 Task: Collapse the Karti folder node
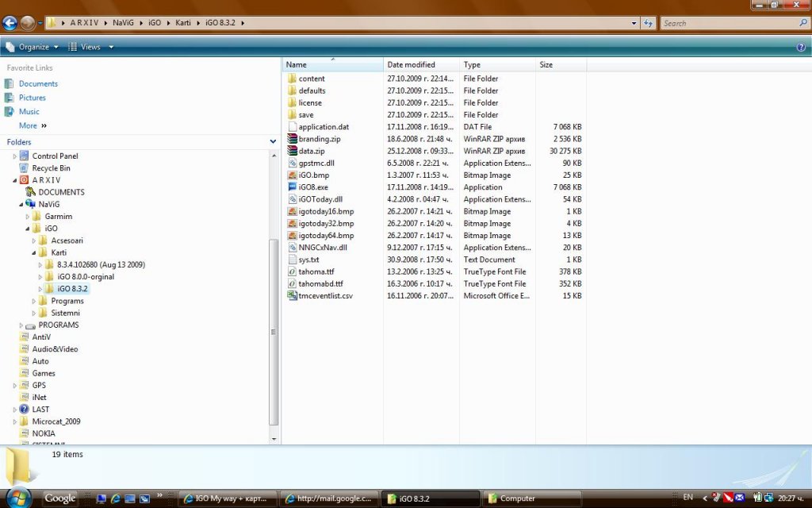click(x=34, y=252)
